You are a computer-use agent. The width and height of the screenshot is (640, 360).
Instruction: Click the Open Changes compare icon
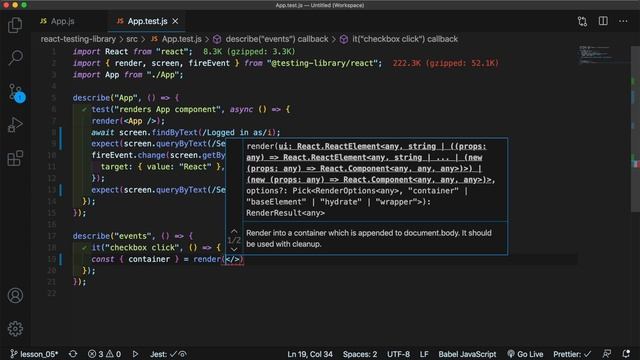(x=582, y=21)
